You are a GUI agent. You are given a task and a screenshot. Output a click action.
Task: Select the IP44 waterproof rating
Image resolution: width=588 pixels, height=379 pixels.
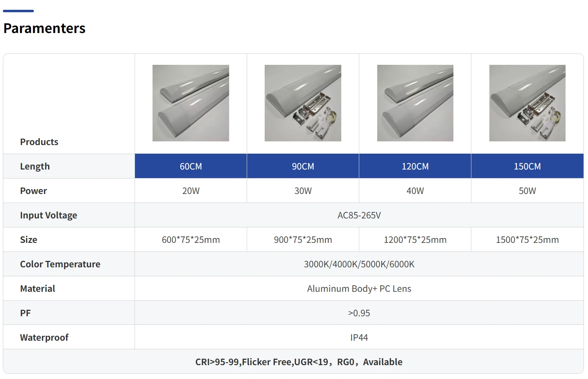click(359, 337)
